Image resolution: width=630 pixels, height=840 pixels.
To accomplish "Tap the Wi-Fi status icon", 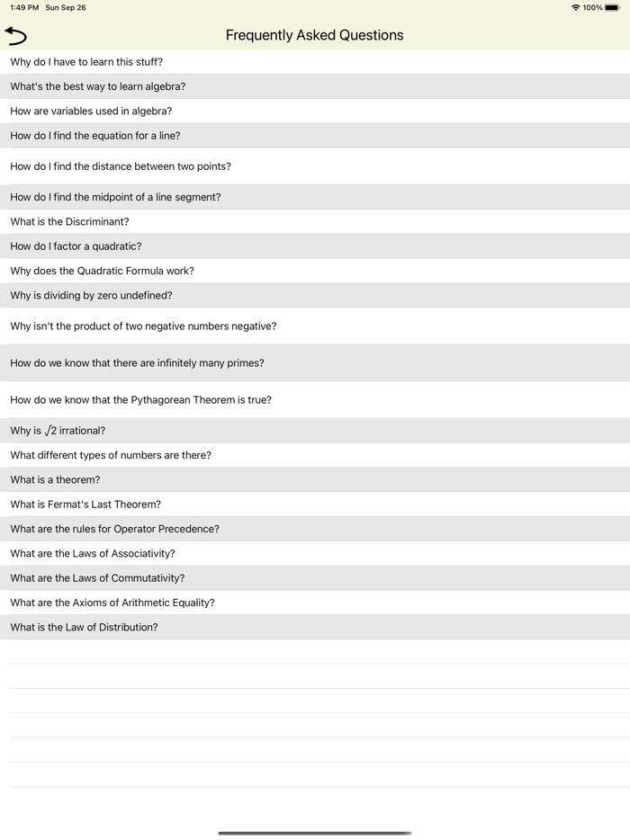I will (575, 7).
